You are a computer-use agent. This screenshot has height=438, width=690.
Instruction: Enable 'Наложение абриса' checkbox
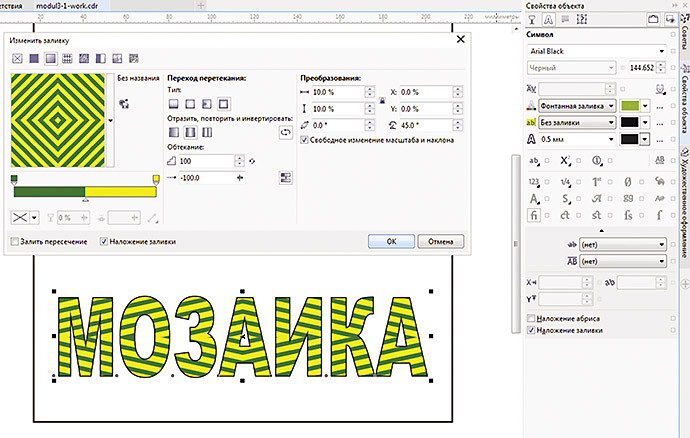coord(531,318)
